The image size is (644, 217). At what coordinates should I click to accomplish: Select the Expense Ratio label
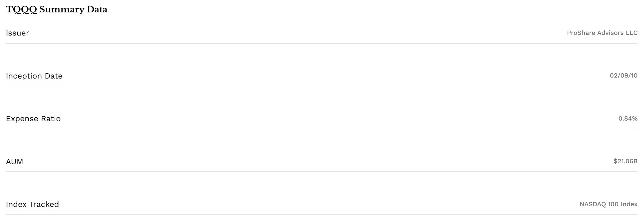(x=33, y=119)
